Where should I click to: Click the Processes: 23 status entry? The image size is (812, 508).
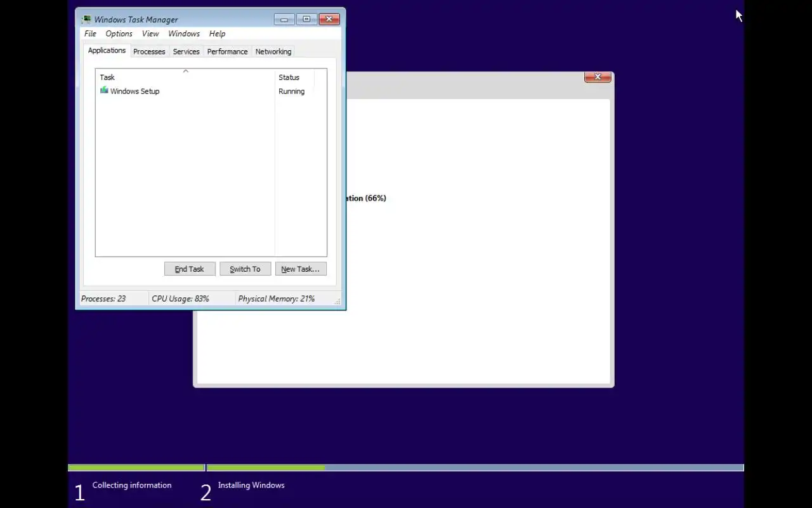[x=103, y=298]
